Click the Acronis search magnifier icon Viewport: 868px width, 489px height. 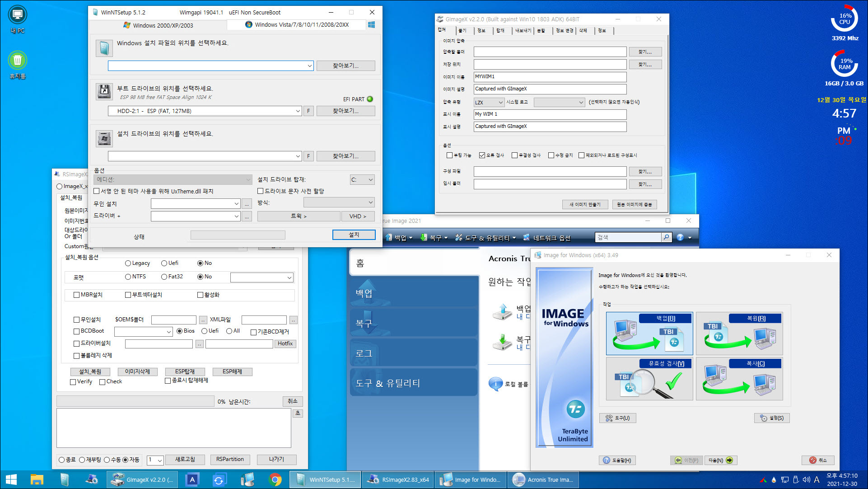pos(666,237)
